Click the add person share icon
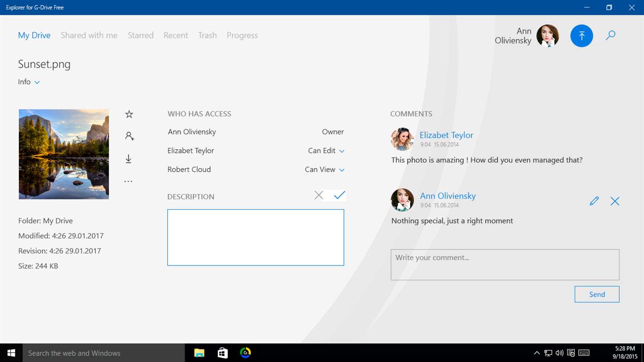 [x=129, y=136]
